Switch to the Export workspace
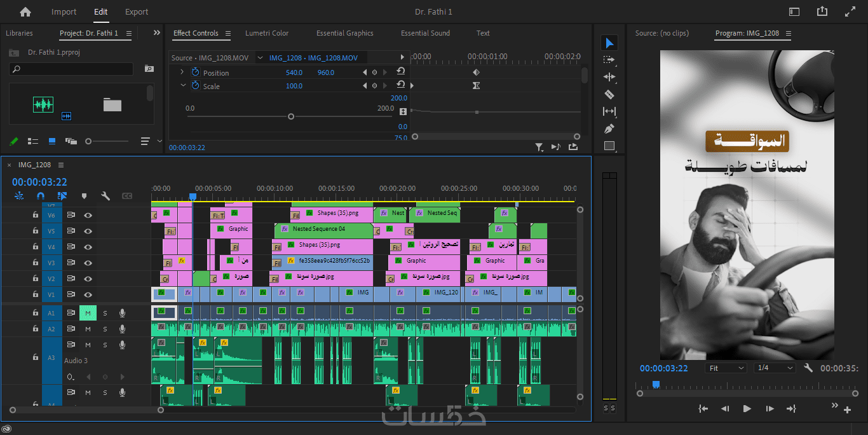Image resolution: width=868 pixels, height=435 pixels. click(137, 11)
